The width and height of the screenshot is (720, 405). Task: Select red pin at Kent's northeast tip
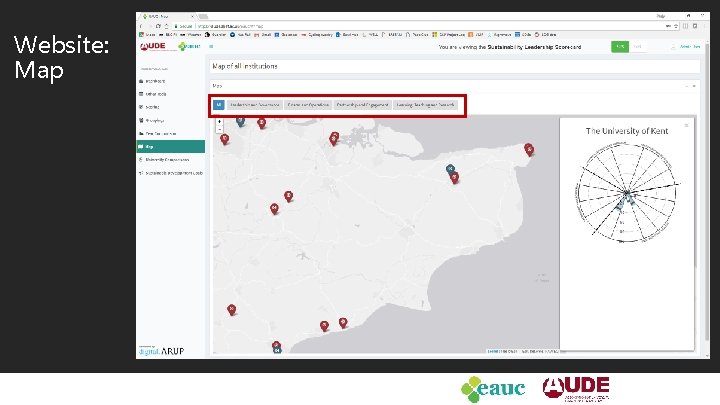(x=529, y=150)
